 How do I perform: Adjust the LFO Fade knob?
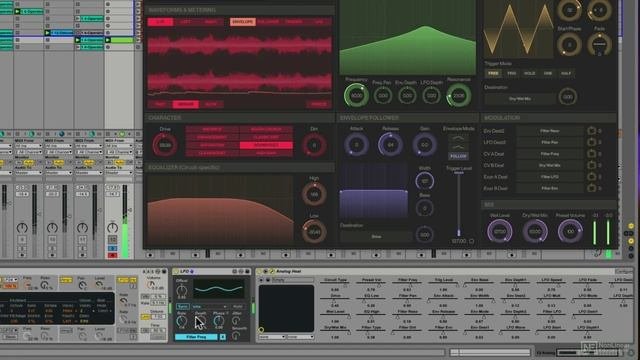click(599, 44)
